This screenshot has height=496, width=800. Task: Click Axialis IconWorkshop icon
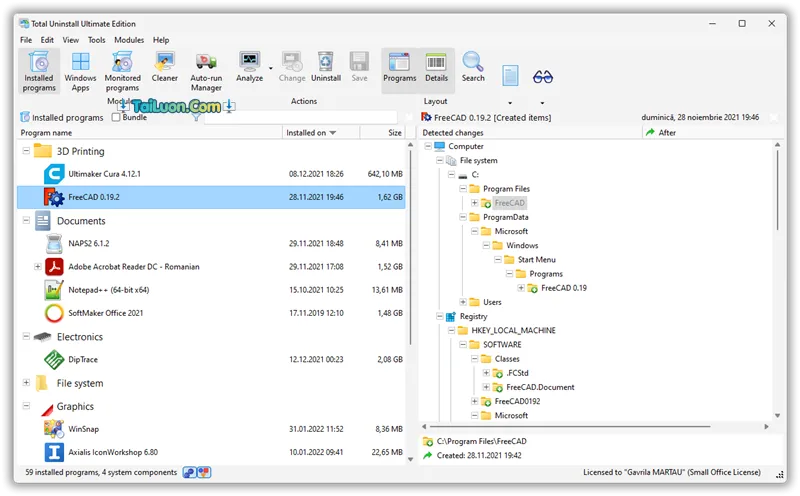[x=54, y=452]
